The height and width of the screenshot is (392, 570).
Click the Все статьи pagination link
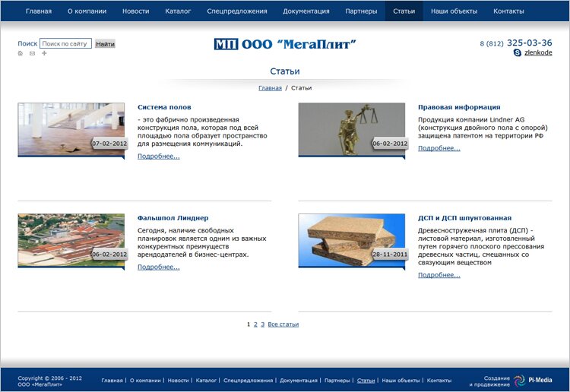point(283,324)
